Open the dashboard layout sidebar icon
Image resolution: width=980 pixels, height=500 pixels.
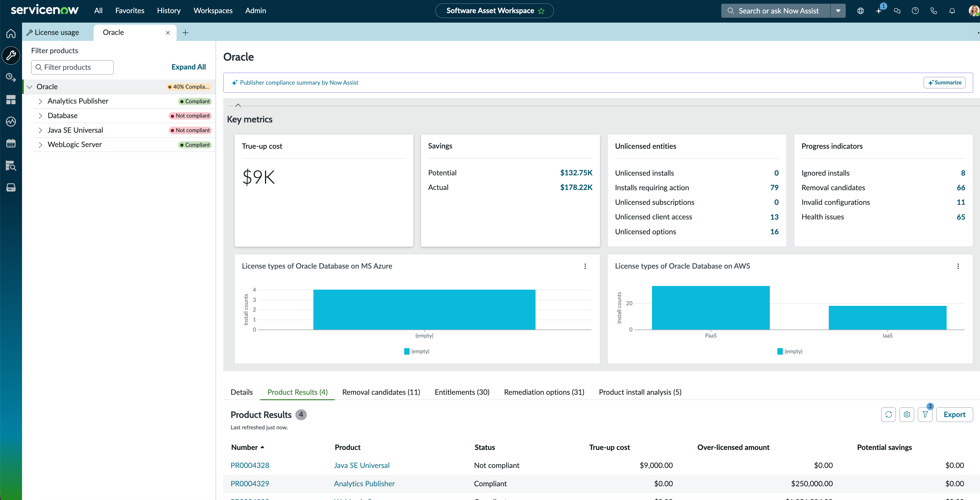tap(11, 100)
